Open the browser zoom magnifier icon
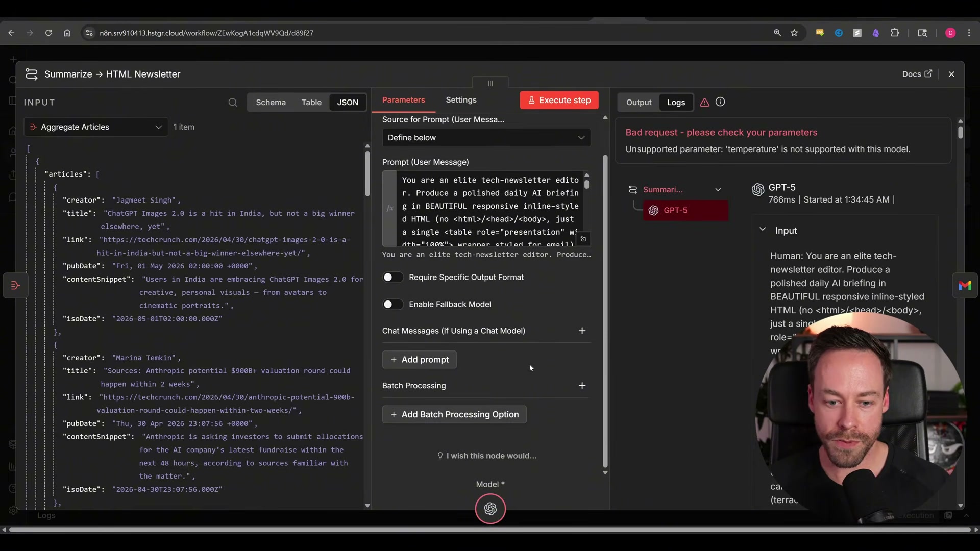Image resolution: width=980 pixels, height=551 pixels. point(777,33)
